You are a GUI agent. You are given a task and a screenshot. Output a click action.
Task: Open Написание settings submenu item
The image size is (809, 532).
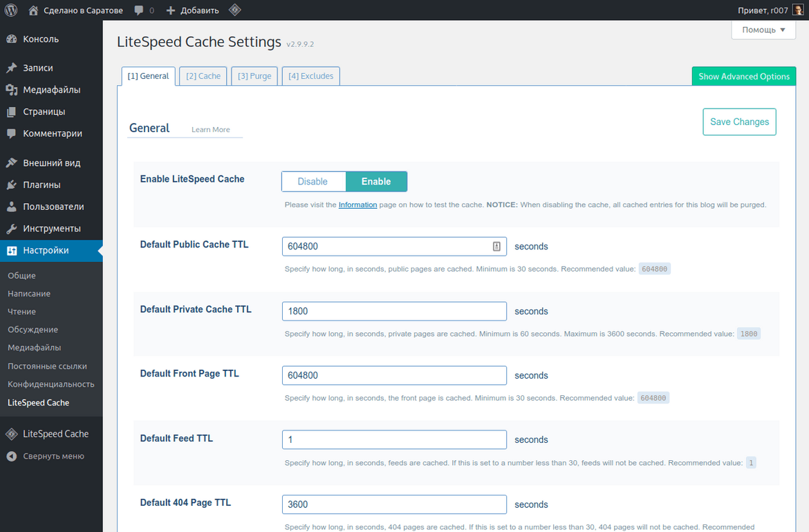pos(29,294)
